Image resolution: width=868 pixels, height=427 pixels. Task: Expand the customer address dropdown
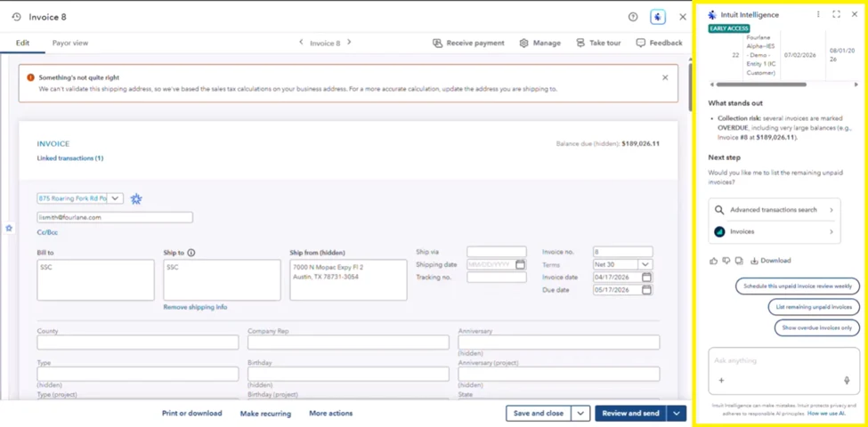point(115,198)
